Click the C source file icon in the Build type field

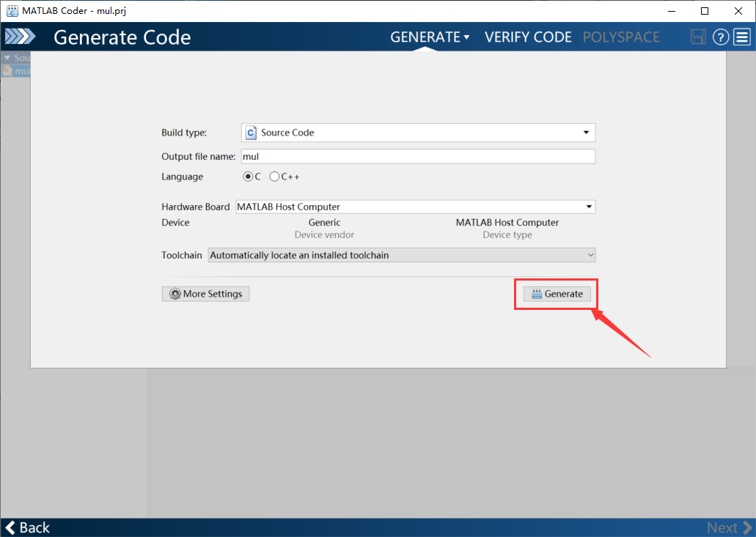coord(251,133)
